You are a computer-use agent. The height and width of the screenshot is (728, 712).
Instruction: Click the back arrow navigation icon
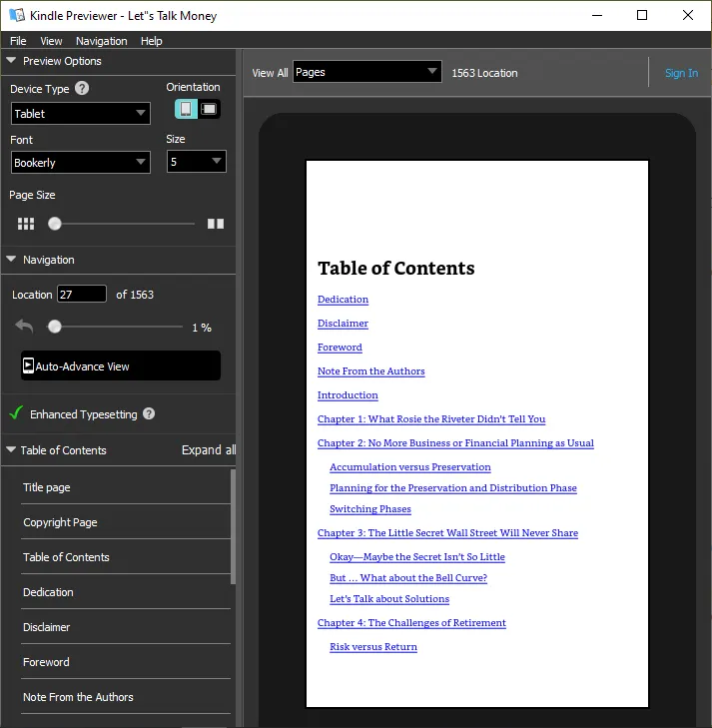pos(24,327)
